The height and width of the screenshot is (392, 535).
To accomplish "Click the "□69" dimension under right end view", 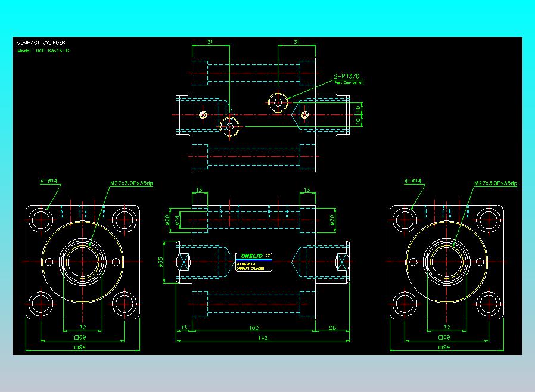I will 444,337.
